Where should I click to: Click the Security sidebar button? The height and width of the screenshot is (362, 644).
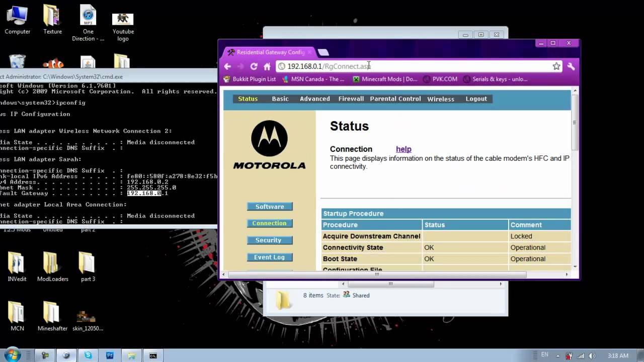click(270, 240)
